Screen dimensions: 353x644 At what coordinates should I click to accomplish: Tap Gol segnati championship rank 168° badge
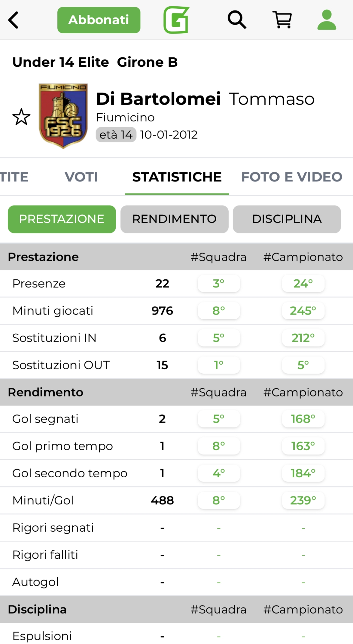(x=303, y=419)
